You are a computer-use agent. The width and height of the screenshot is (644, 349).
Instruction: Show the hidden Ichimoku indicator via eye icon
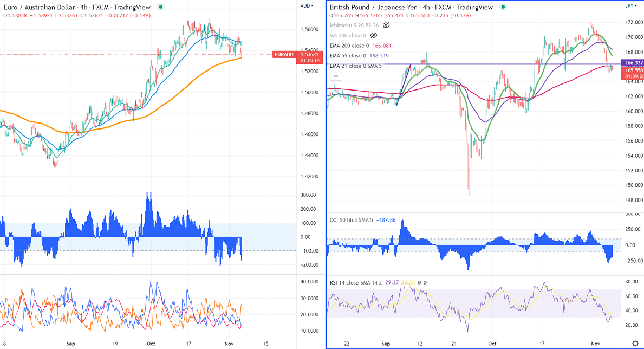[386, 25]
